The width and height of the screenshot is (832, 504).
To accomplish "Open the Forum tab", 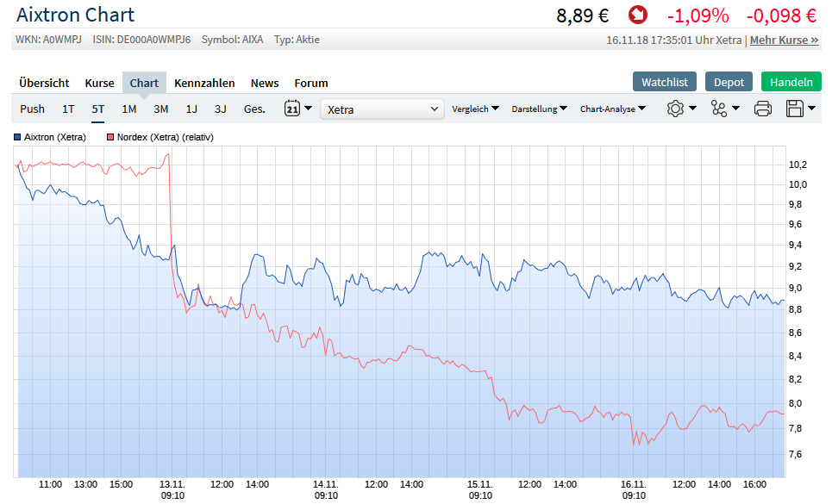I will click(311, 84).
